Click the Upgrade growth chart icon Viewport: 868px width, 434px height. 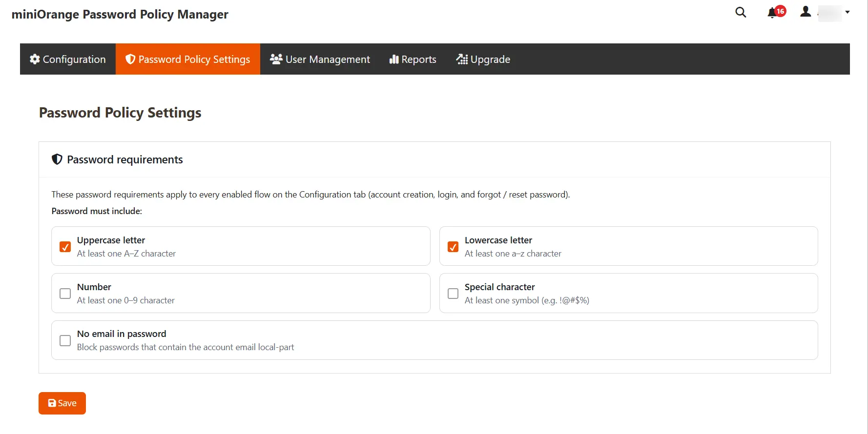pyautogui.click(x=462, y=59)
